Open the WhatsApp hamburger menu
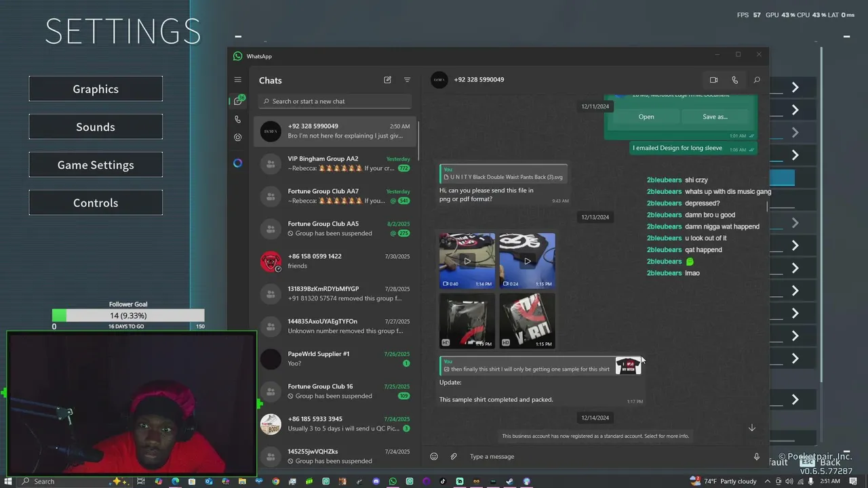The image size is (868, 488). point(237,80)
